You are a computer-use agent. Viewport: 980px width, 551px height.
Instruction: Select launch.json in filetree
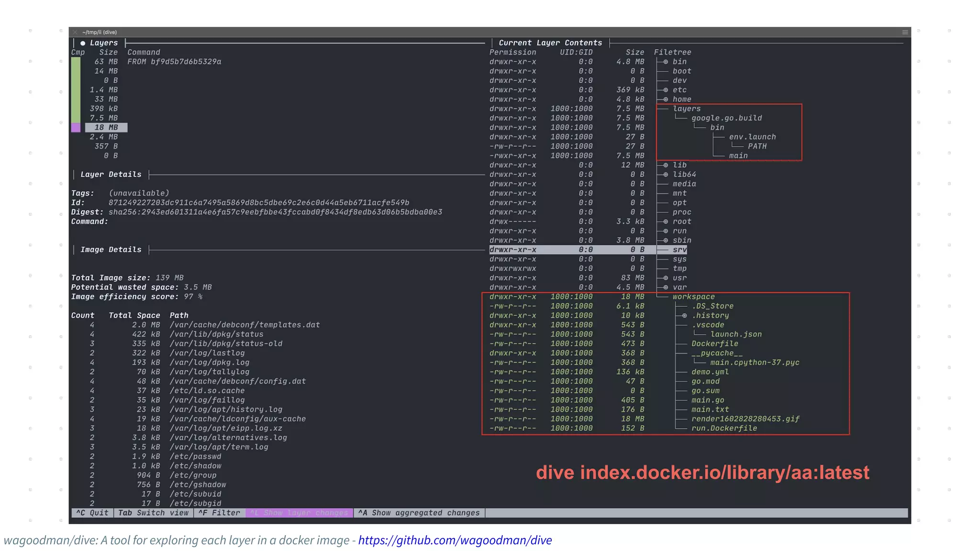tap(736, 334)
